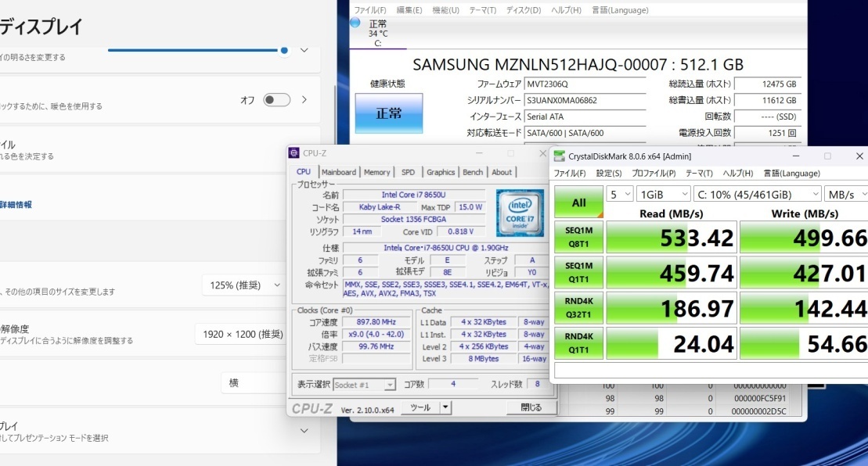The width and height of the screenshot is (868, 466).
Task: Click the 897.80 MHz core speed value
Action: 376,321
